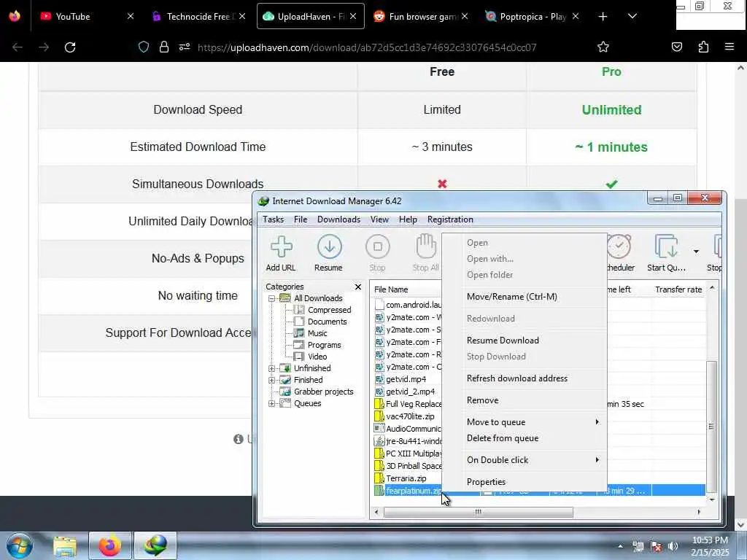Viewport: 747px width, 560px height.
Task: Click the horizontal scrollbar right arrow
Action: point(699,513)
